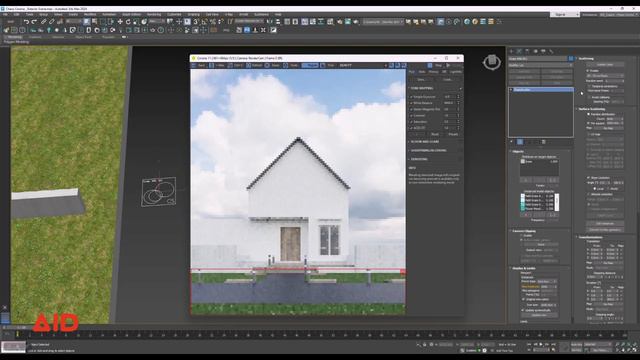Click the object color swatch beside name field
Screen dimensions: 640x360
[x=571, y=59]
